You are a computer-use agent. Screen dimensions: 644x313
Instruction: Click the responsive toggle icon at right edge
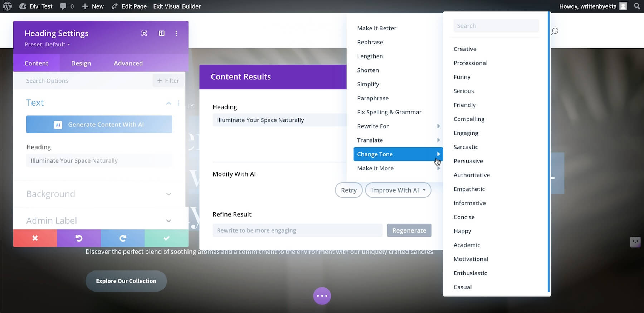pyautogui.click(x=635, y=242)
